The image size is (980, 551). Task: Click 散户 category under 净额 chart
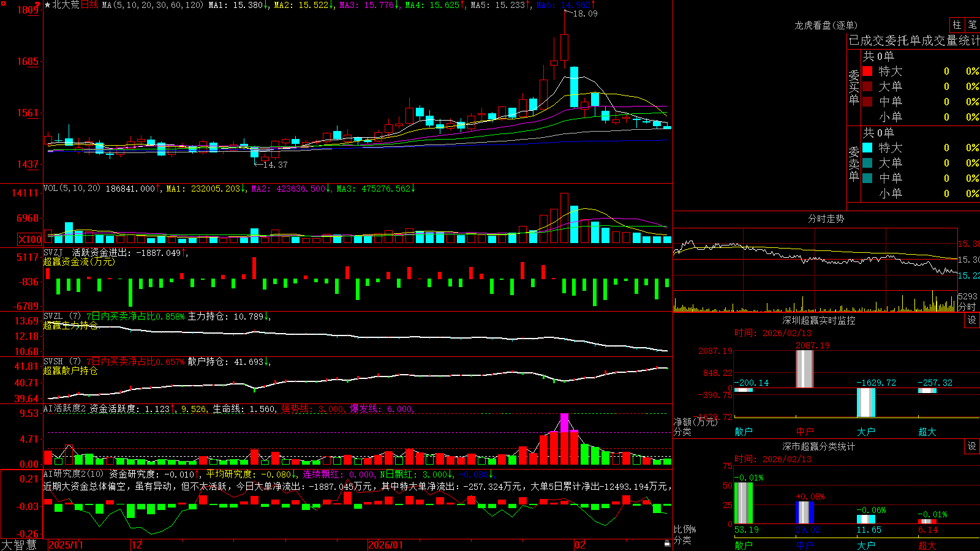(x=744, y=432)
